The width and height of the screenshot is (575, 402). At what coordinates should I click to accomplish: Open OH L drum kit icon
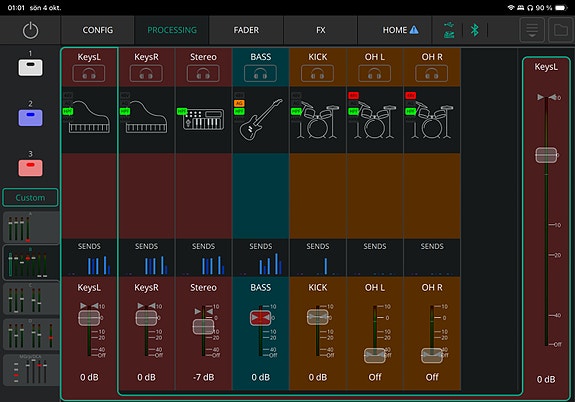374,121
